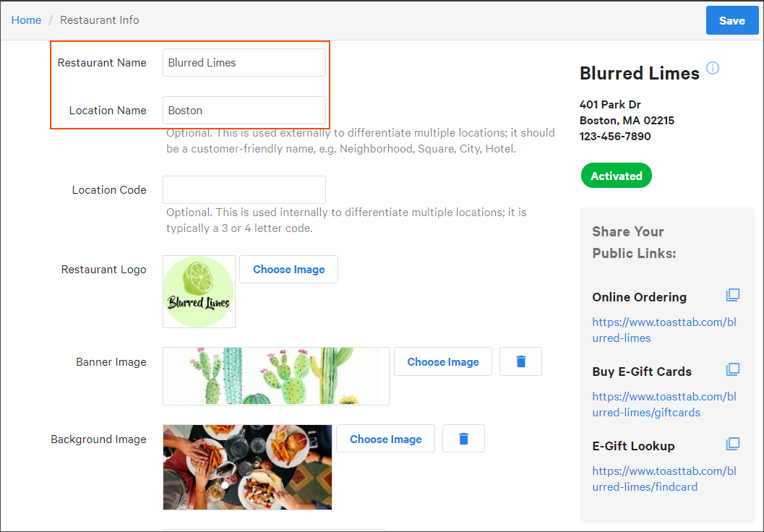Click the empty Location Code field

click(244, 189)
